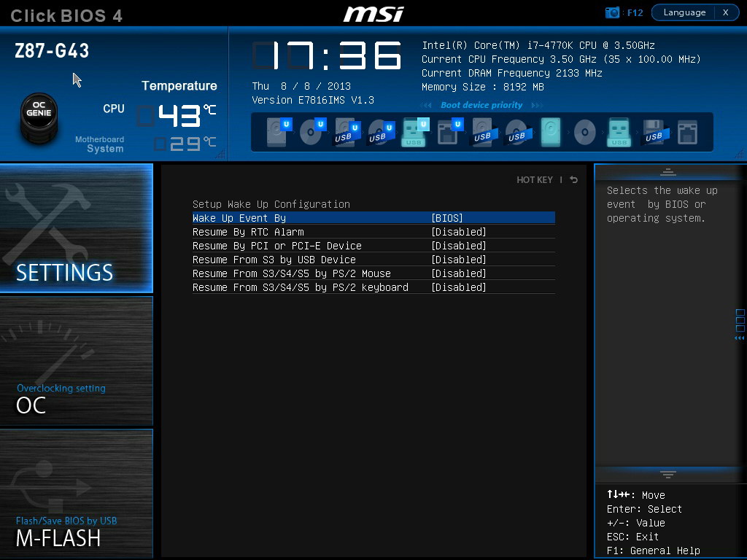Open the Wake Up Event By [BIOS] value
This screenshot has width=747, height=560.
pyautogui.click(x=447, y=218)
